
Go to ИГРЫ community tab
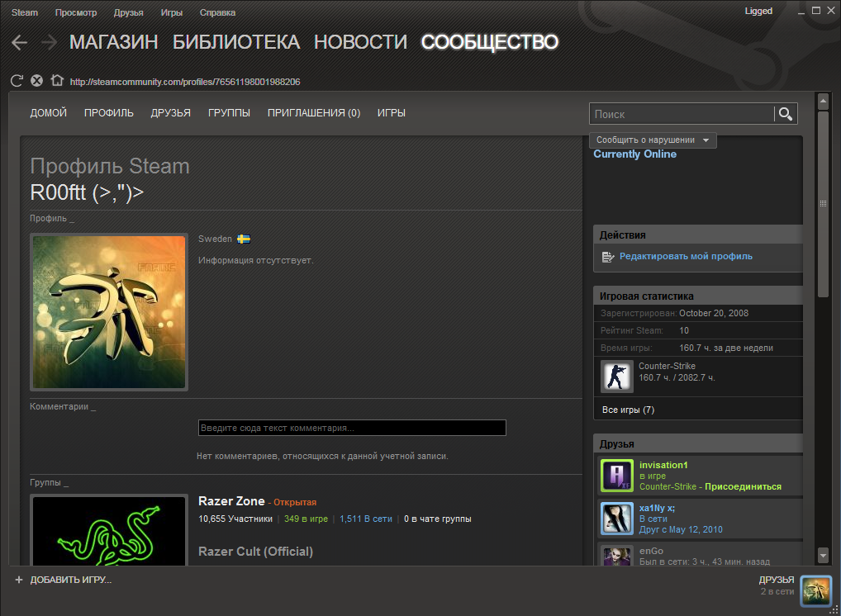click(391, 112)
